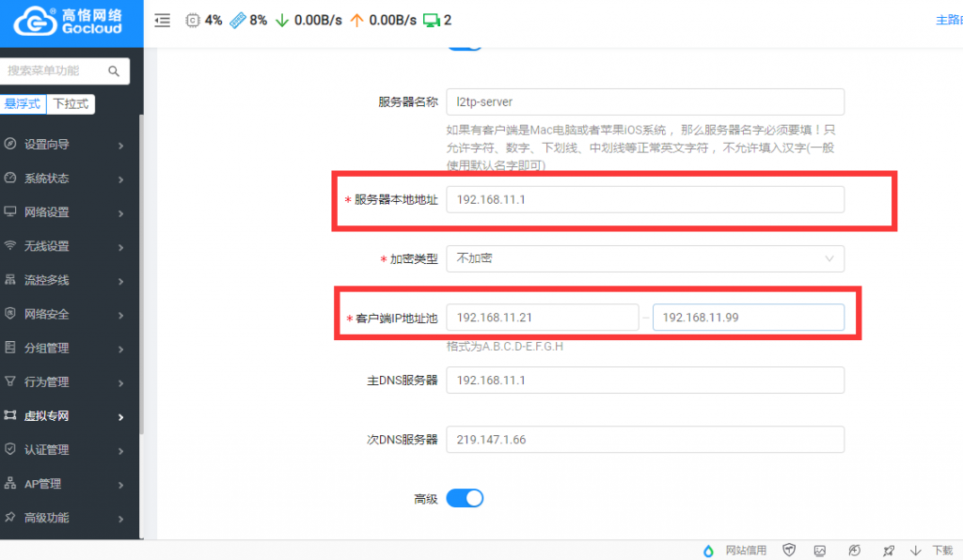The width and height of the screenshot is (963, 560).
Task: Expand the 网络安全 menu chevron
Action: click(x=121, y=316)
